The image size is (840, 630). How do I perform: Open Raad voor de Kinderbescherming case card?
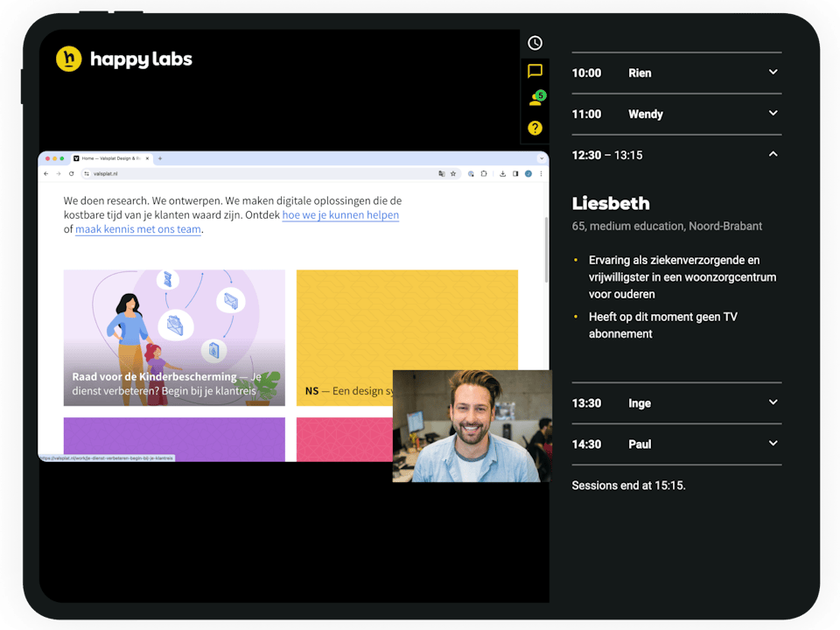click(174, 338)
